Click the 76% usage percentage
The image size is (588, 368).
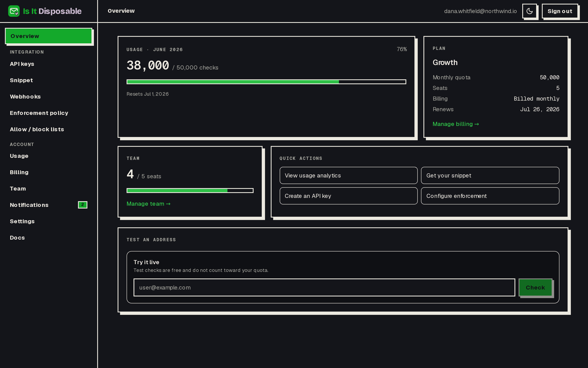402,49
